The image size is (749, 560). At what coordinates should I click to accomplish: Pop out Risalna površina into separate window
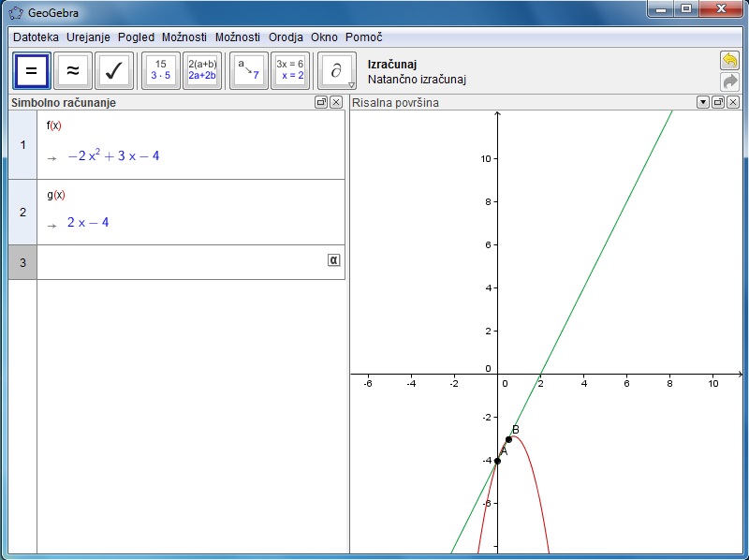(x=718, y=103)
